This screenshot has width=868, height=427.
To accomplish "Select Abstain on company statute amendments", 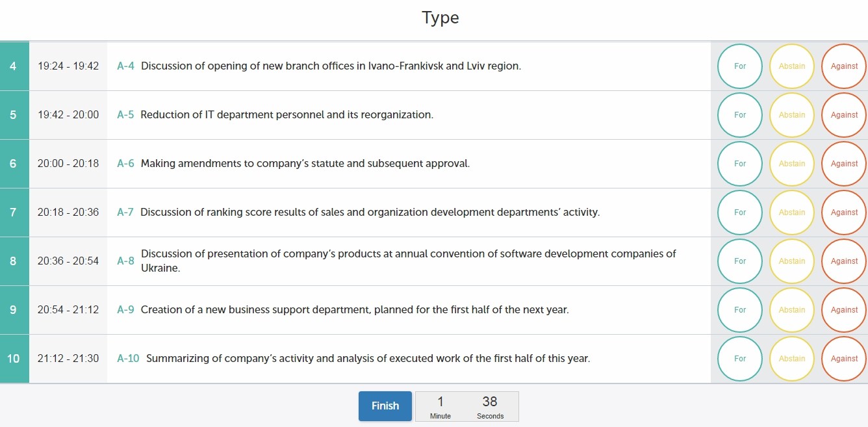I will [792, 164].
